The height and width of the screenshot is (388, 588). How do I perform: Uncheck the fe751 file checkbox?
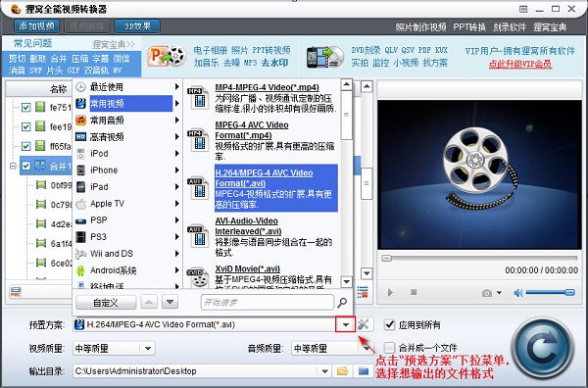pos(25,107)
